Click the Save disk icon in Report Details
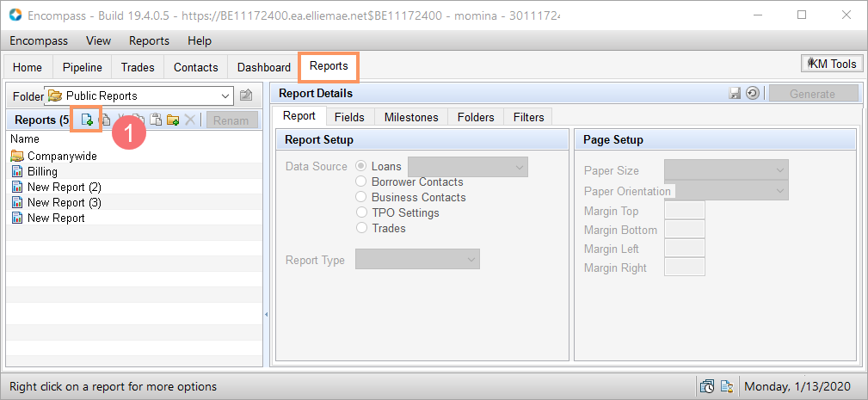 point(736,94)
